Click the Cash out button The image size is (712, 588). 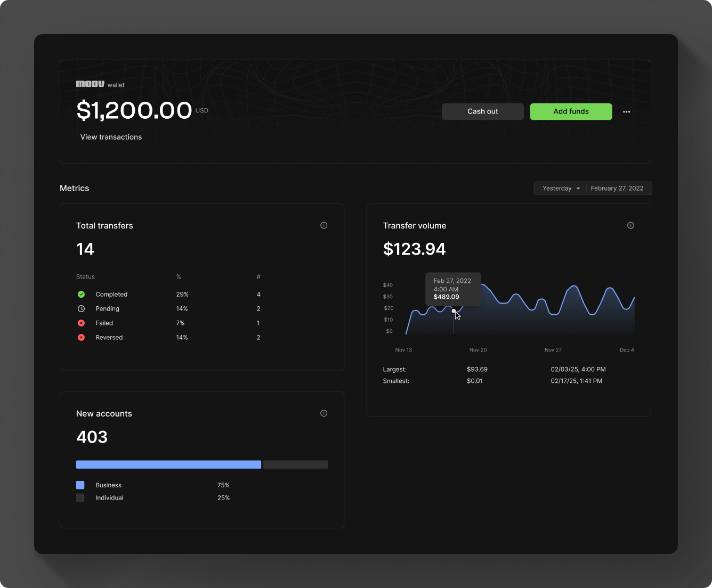pos(483,111)
